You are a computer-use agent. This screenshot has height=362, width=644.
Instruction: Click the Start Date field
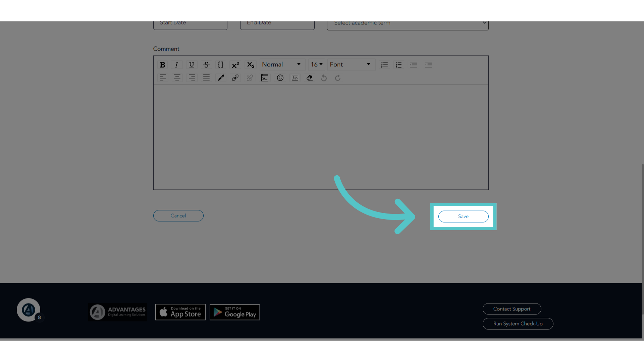pos(190,25)
